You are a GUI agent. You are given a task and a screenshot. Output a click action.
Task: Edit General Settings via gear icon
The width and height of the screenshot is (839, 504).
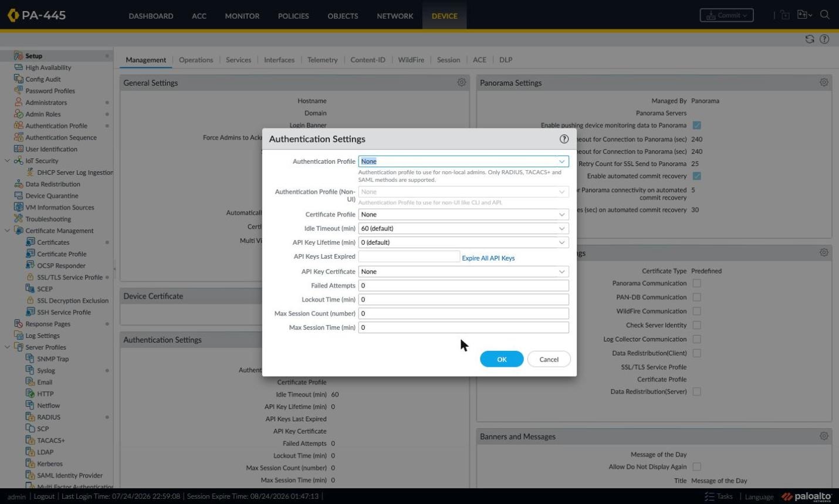coord(462,83)
